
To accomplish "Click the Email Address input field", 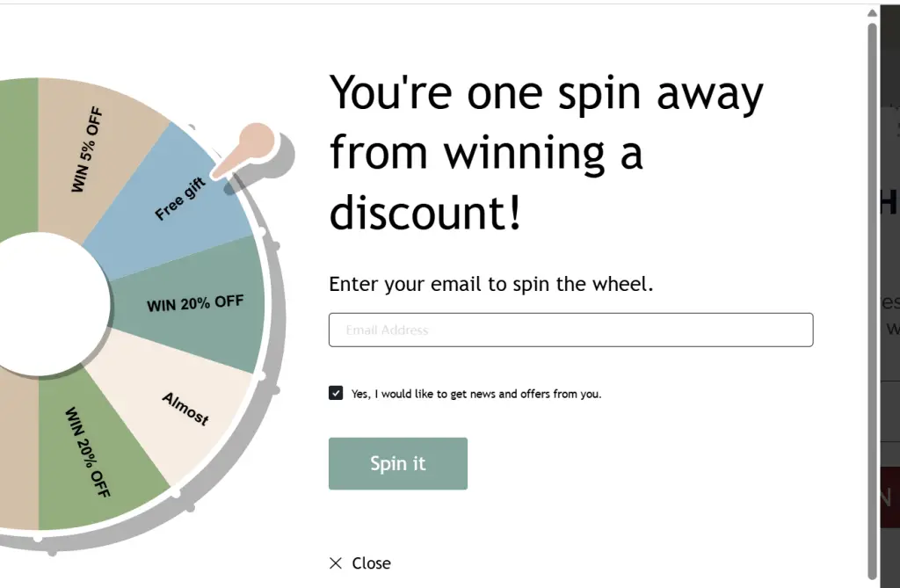I will [570, 330].
